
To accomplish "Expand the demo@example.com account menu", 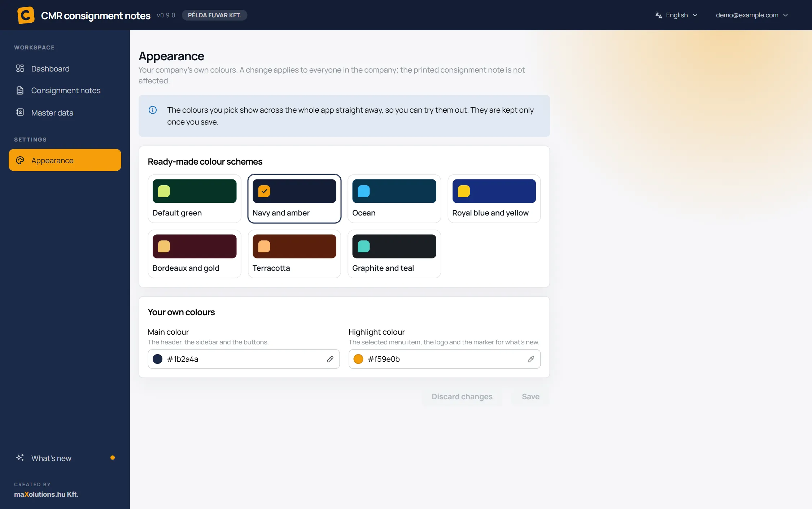I will [x=752, y=15].
